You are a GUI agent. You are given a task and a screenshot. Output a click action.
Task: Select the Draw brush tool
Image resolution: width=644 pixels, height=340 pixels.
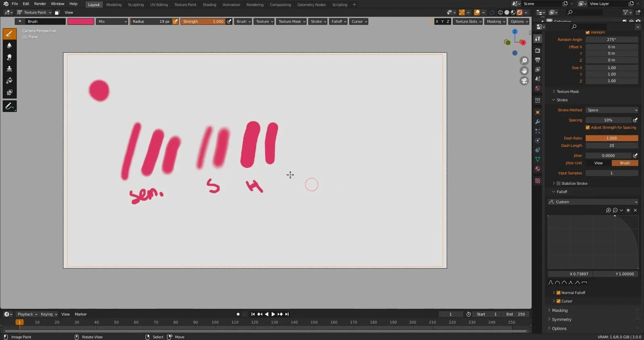pos(10,34)
